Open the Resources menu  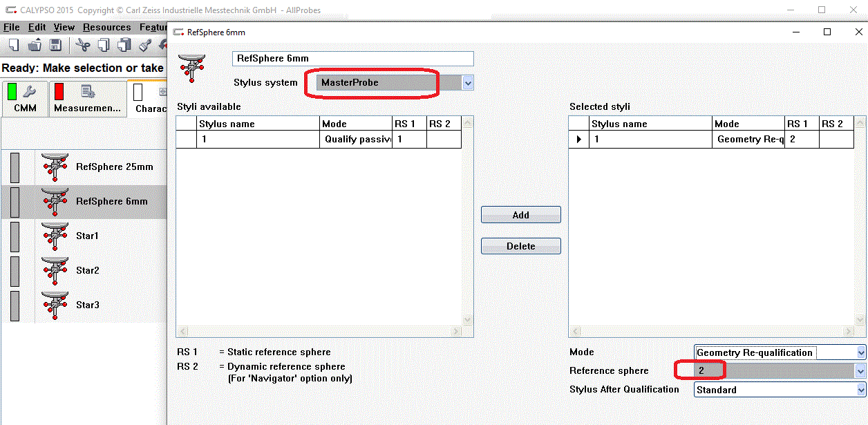pos(106,28)
